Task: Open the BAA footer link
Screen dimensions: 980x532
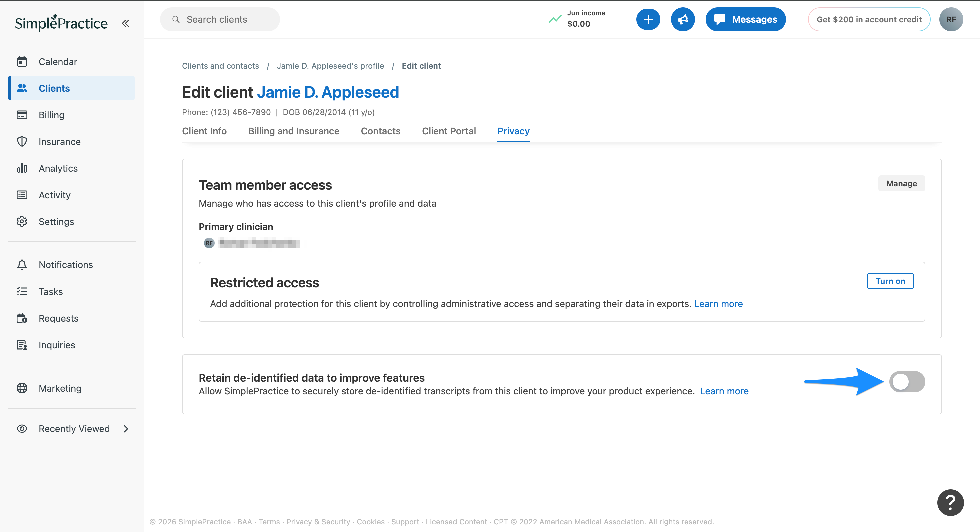Action: [x=244, y=521]
